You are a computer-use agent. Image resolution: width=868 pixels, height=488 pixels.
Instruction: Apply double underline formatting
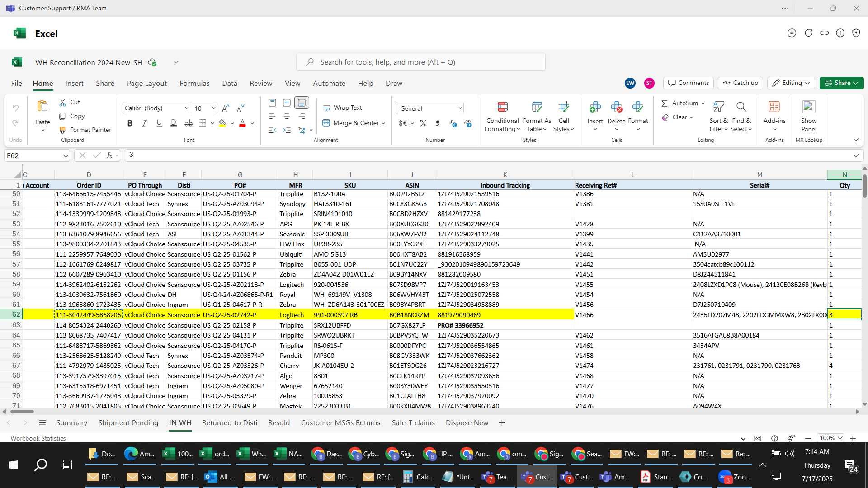174,123
